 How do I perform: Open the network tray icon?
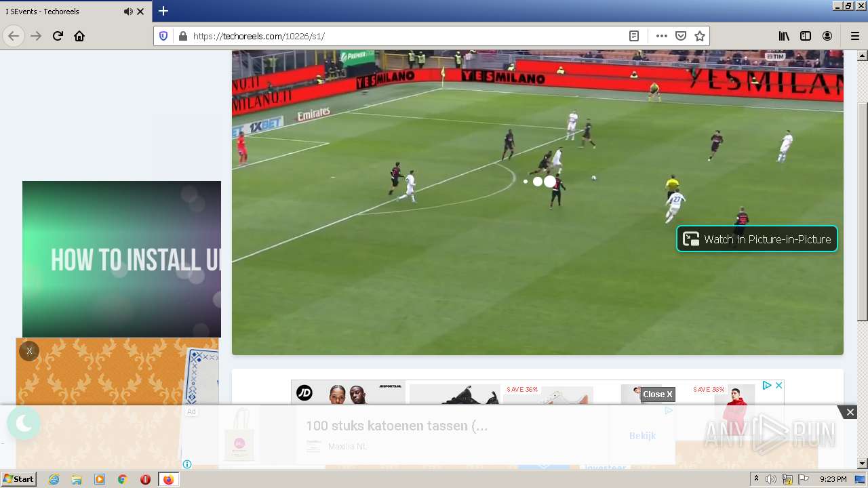click(x=787, y=479)
